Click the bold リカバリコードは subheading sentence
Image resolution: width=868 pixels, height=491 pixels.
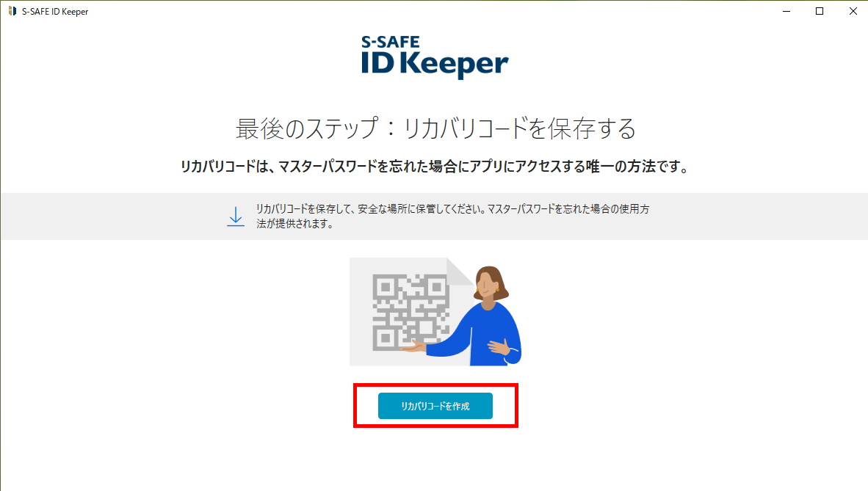click(x=435, y=167)
